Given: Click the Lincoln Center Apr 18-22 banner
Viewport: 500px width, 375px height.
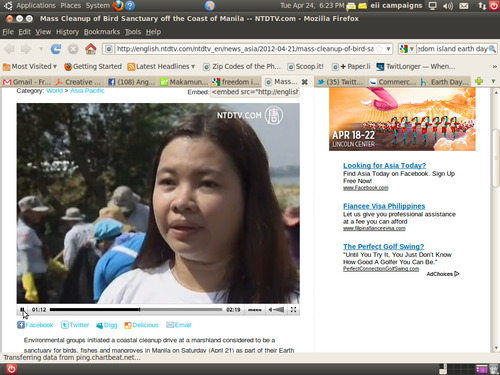Looking at the screenshot, I should click(402, 119).
